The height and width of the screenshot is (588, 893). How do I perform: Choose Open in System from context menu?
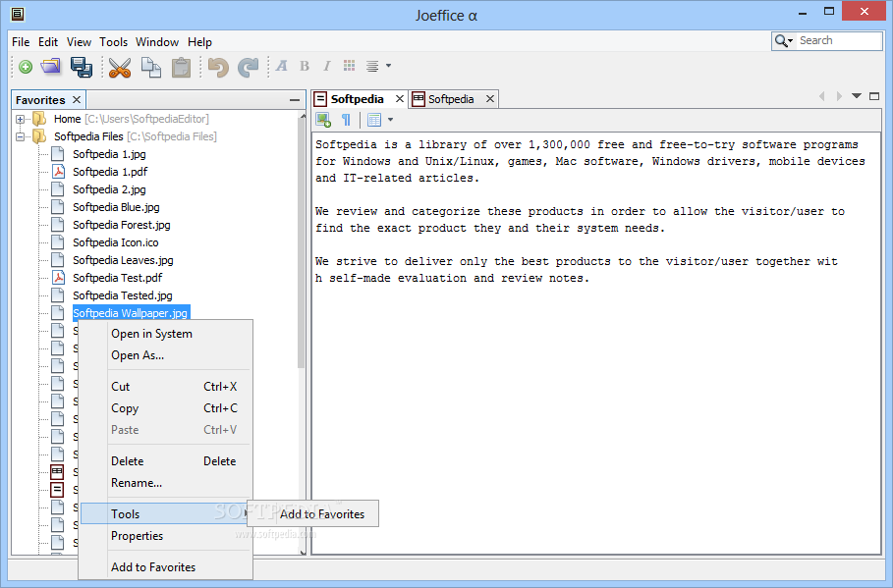pos(165,334)
